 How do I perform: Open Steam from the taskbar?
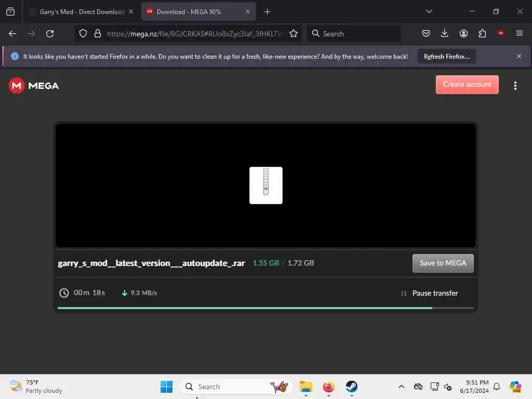[x=352, y=387]
